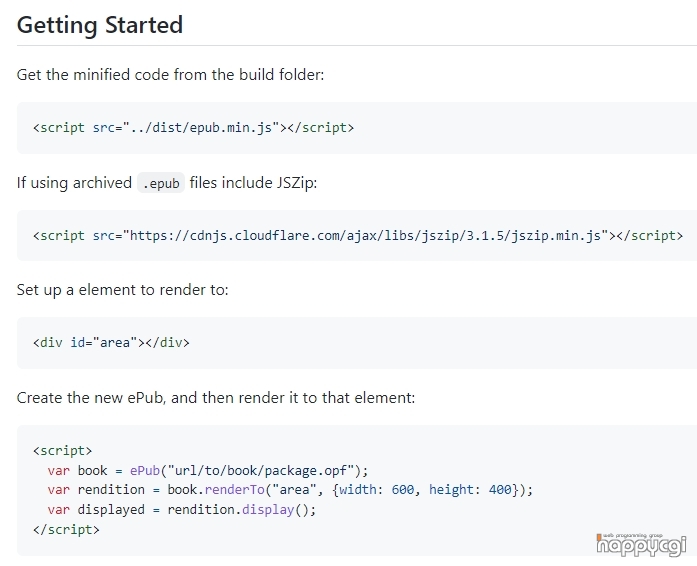This screenshot has width=697, height=566.
Task: Click the "Set up a element" sentence
Action: pyautogui.click(x=123, y=290)
